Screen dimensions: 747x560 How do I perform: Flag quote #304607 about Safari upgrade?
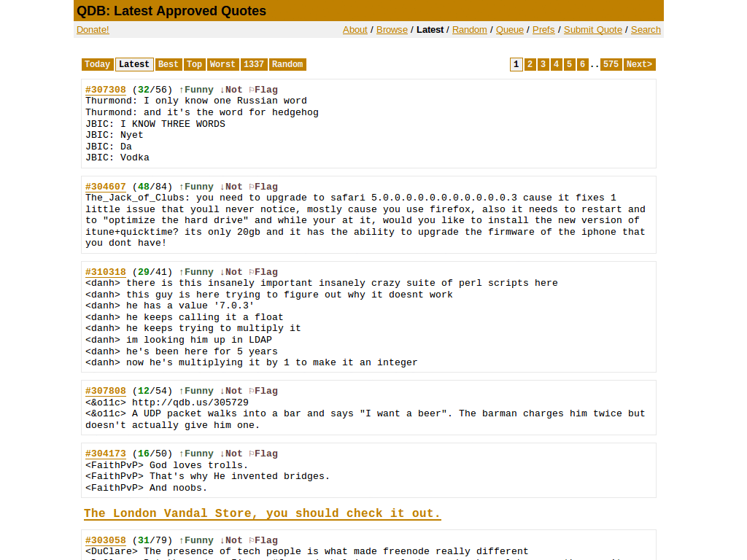[266, 187]
